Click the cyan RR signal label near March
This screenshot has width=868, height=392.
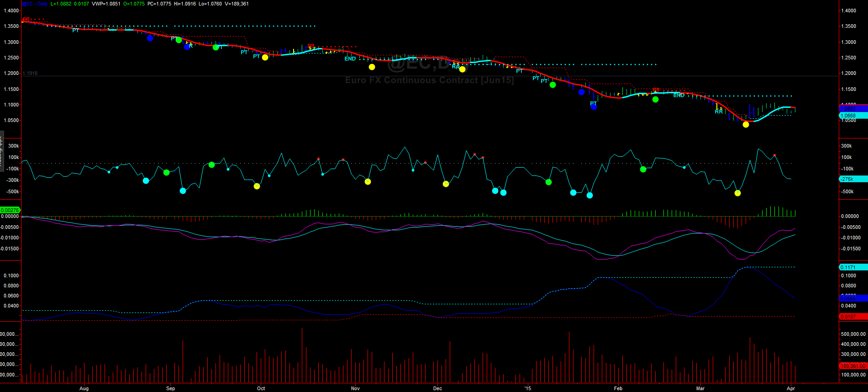click(x=719, y=111)
